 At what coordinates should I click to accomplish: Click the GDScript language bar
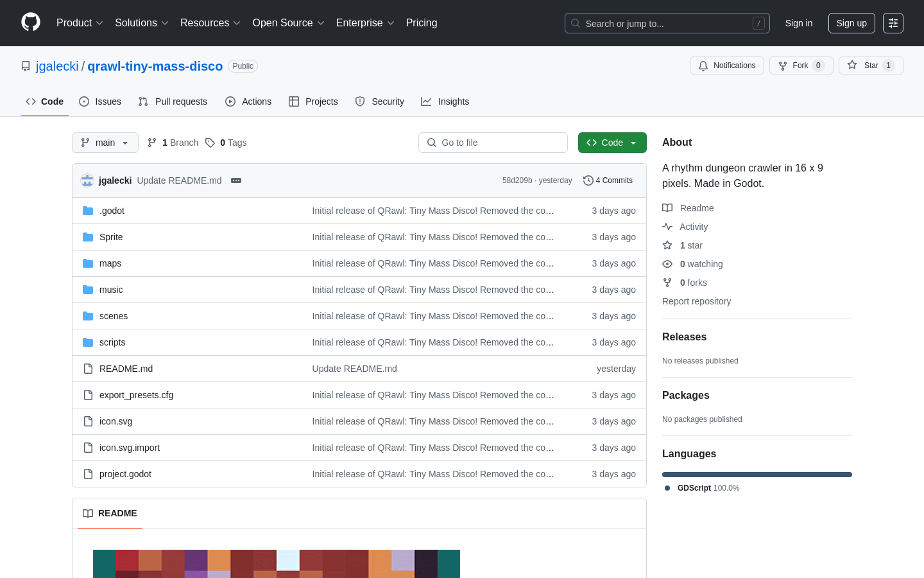tap(757, 475)
